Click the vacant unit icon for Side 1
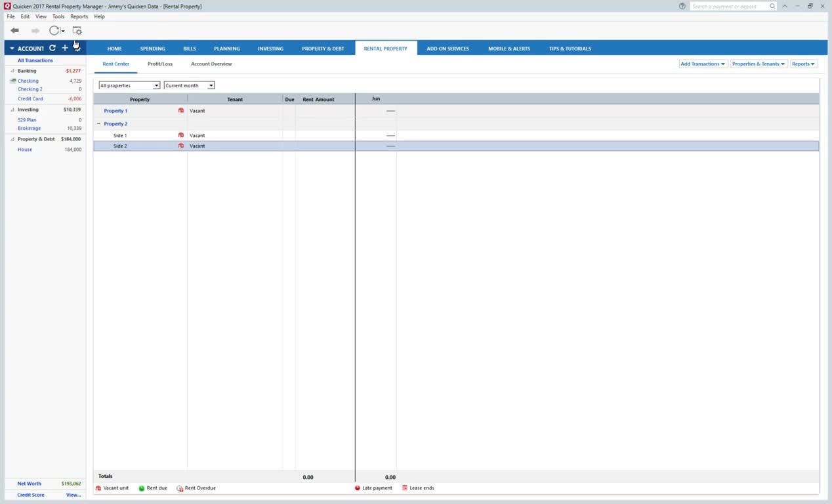The height and width of the screenshot is (504, 832). pyautogui.click(x=181, y=135)
